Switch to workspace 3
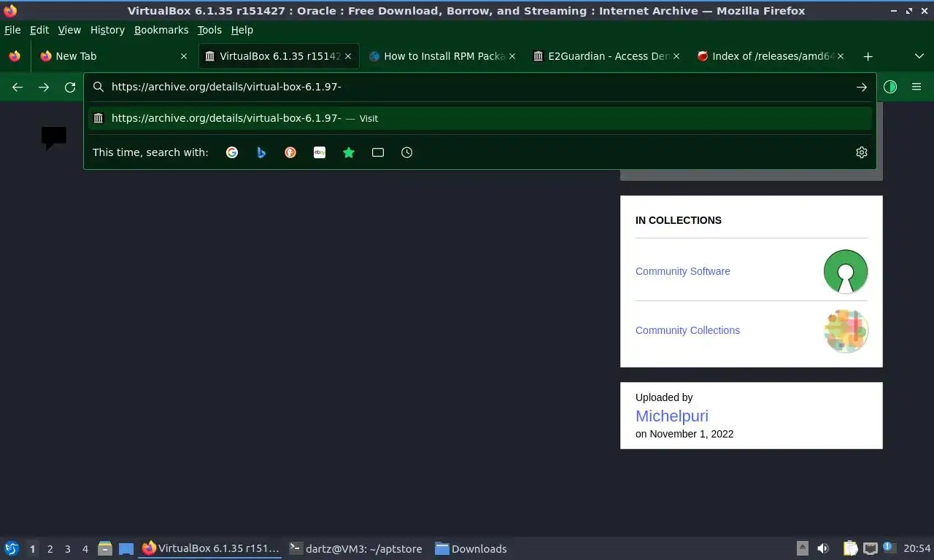Screen dimensions: 934x560 click(x=68, y=549)
